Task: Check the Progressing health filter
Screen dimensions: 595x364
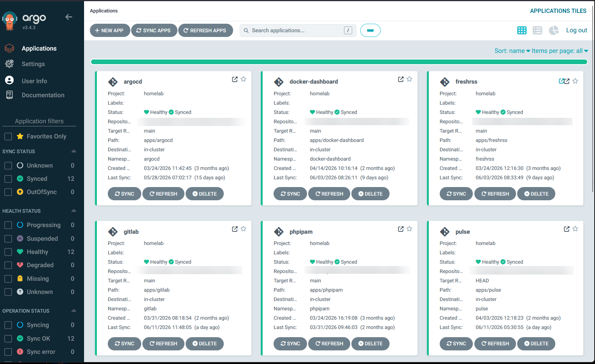Action: click(8, 225)
